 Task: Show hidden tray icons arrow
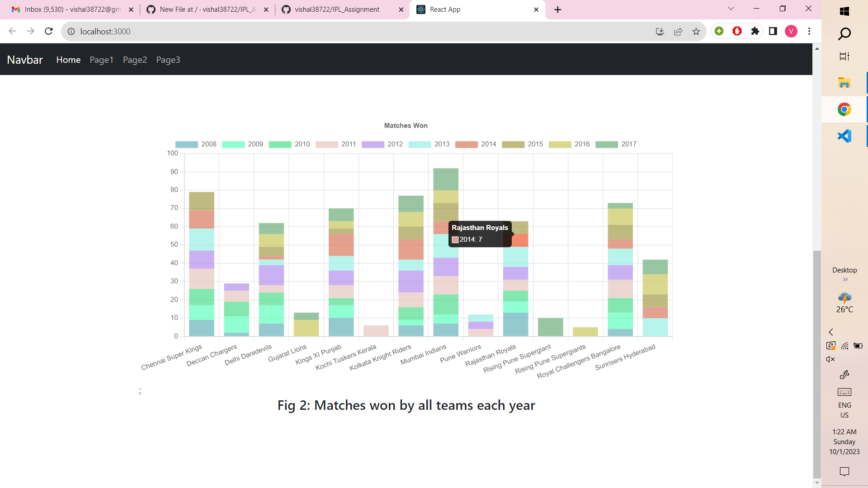tap(830, 332)
